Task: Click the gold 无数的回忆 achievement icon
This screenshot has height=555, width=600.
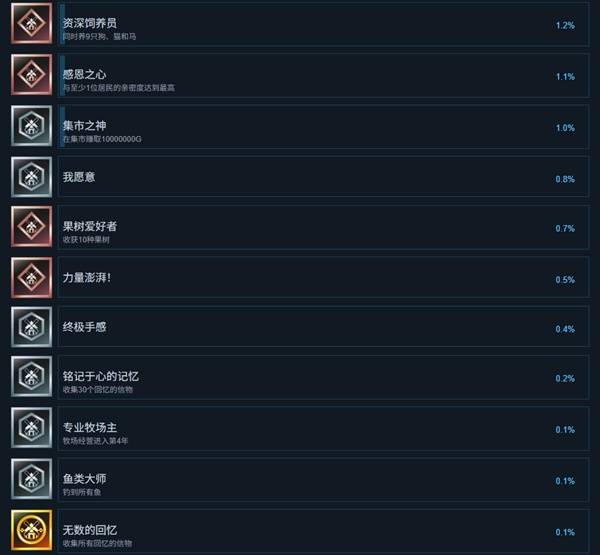Action: click(31, 530)
